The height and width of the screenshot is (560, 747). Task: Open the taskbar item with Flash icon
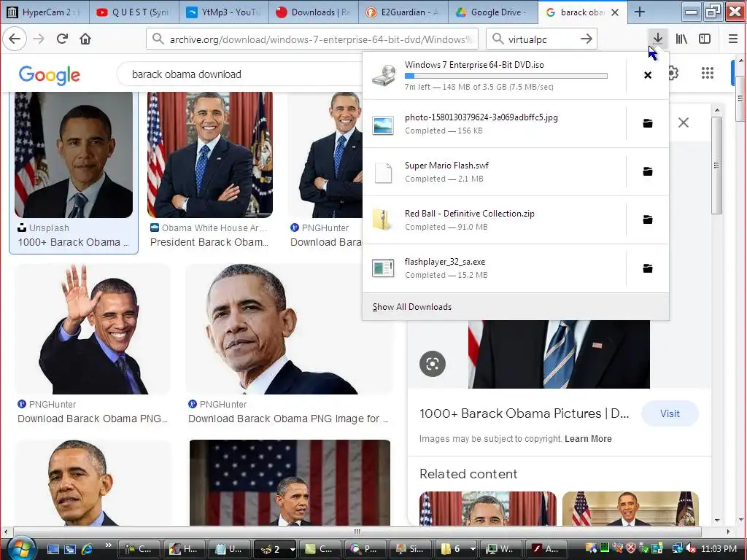coord(546,549)
